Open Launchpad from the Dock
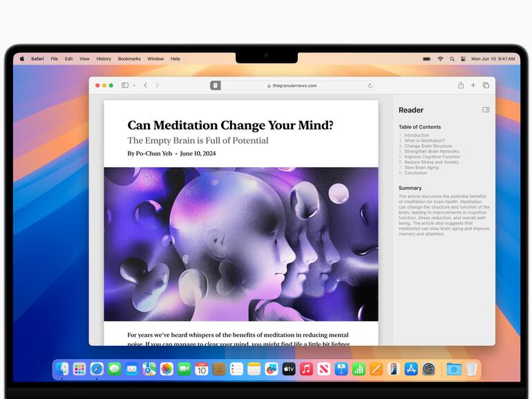Screen dimensions: 532x399 coord(79,369)
